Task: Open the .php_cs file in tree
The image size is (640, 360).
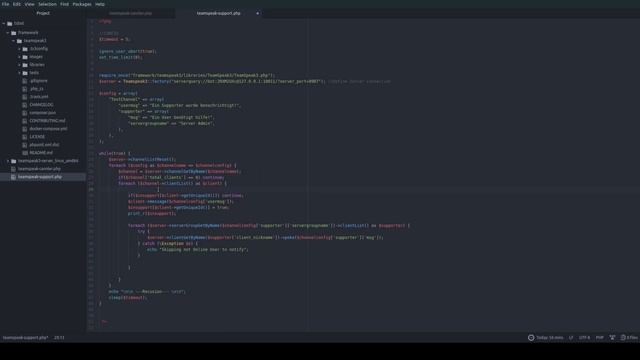Action: coord(36,89)
